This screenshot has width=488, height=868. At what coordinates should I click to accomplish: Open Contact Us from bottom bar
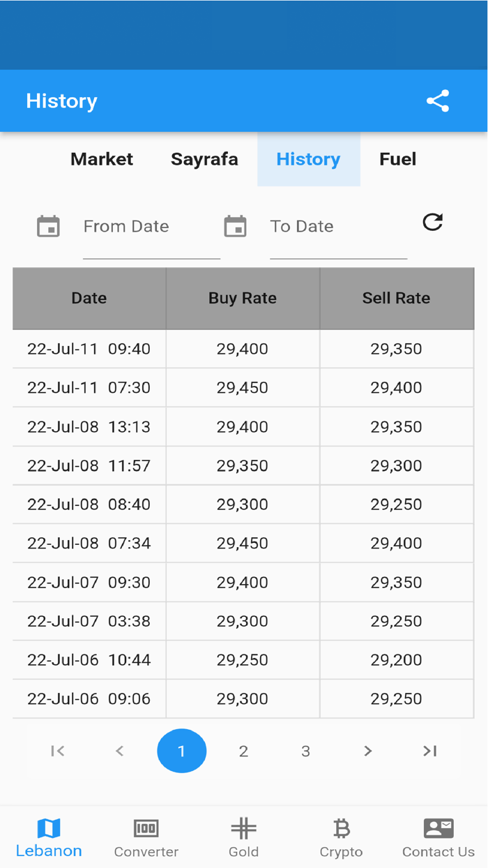tap(438, 828)
